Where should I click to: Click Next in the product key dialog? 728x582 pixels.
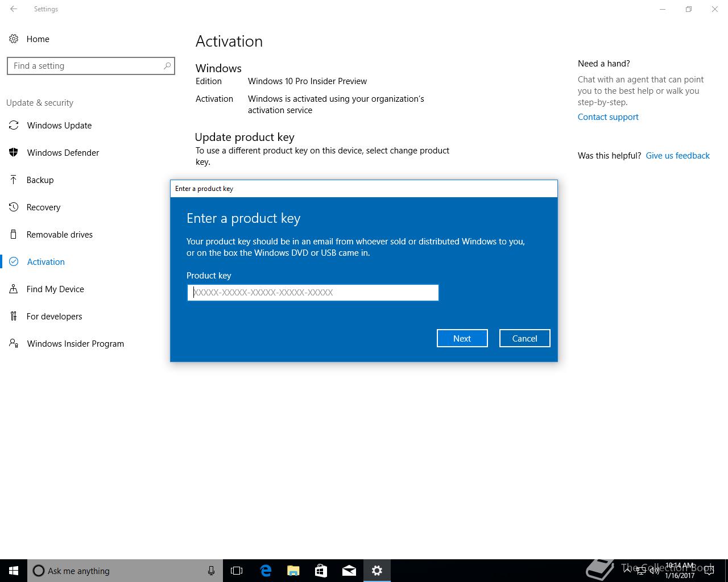pos(462,338)
